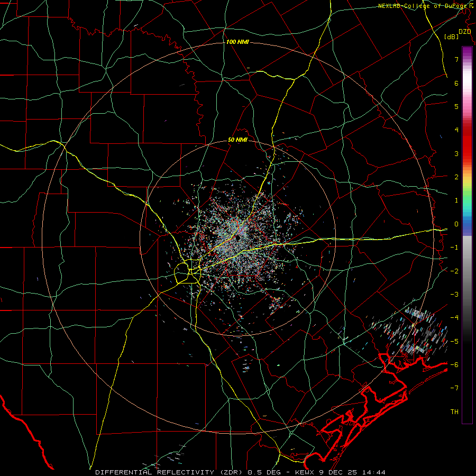476x476 pixels.
Task: Click the -7 value on the color scale
Action: coord(454,388)
